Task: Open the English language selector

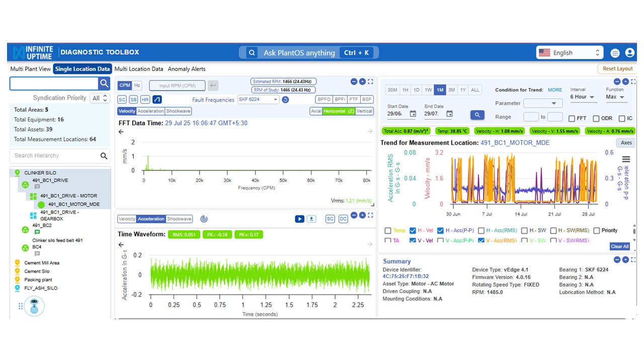Action: pos(569,53)
